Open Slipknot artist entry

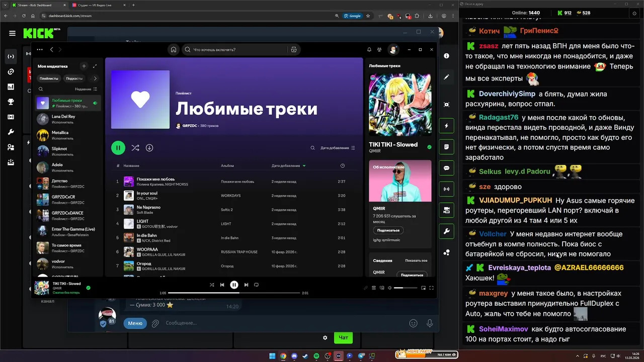pos(68,151)
